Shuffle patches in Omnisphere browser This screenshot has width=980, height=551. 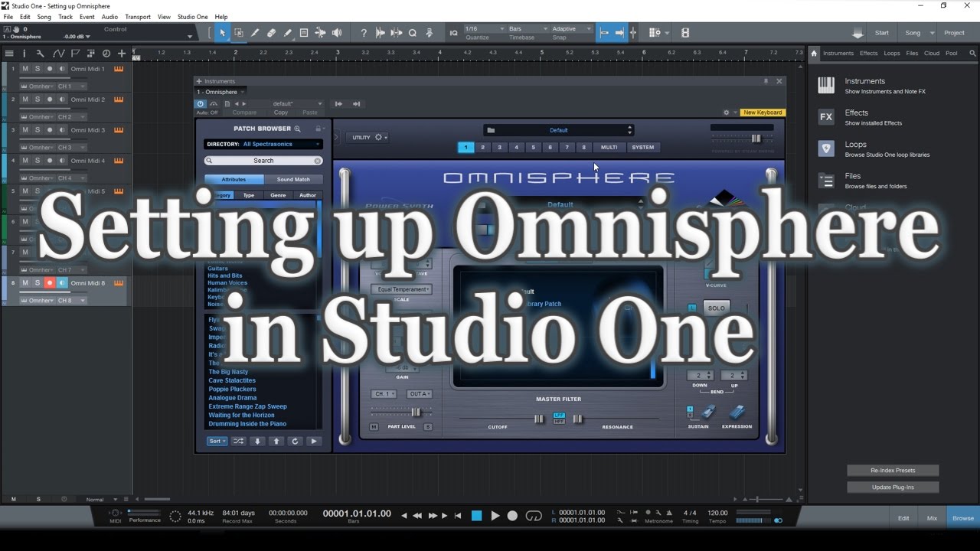[x=239, y=441]
